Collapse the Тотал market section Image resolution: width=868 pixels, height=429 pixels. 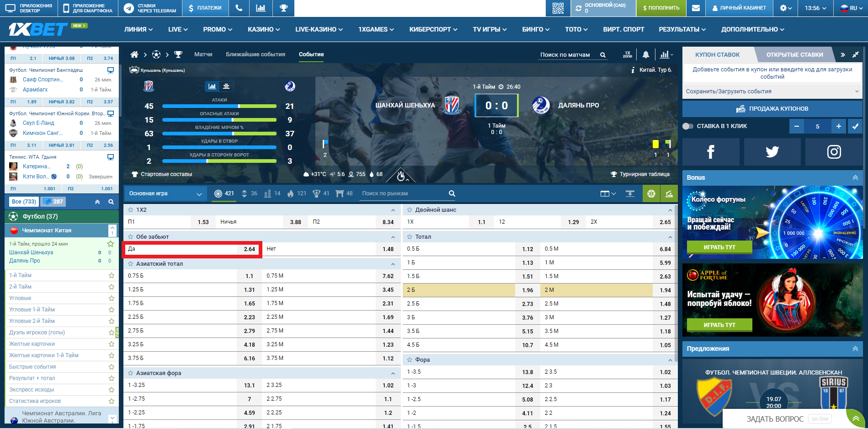(x=670, y=237)
